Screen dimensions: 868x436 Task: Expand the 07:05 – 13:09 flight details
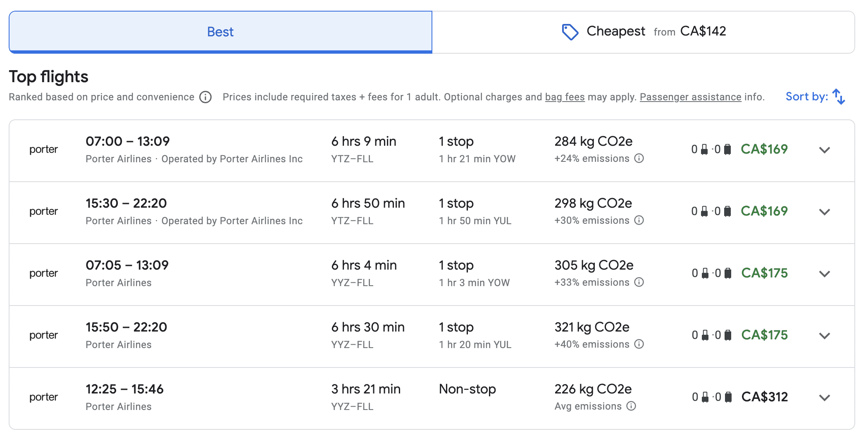tap(825, 274)
